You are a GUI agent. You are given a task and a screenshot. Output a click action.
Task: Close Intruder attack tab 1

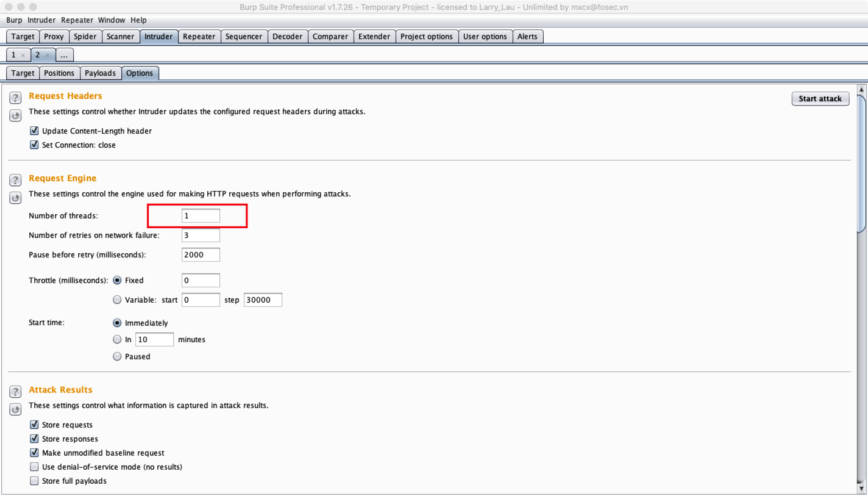(x=23, y=56)
